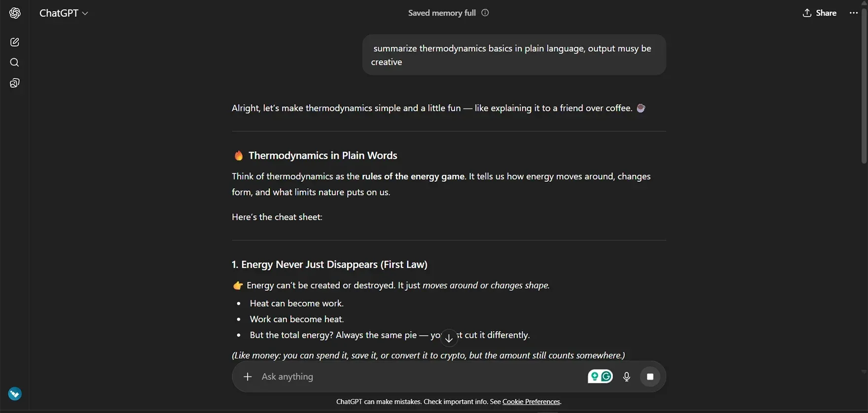Image resolution: width=868 pixels, height=413 pixels.
Task: Open the image library icon
Action: (15, 83)
